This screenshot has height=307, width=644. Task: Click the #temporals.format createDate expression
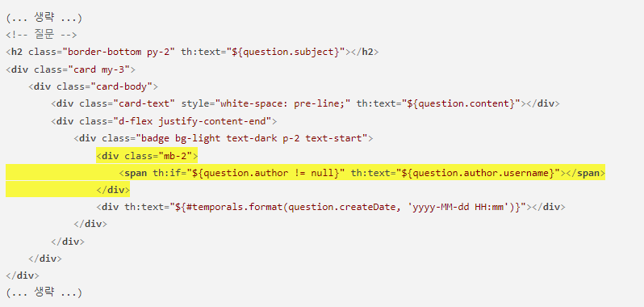[348, 207]
